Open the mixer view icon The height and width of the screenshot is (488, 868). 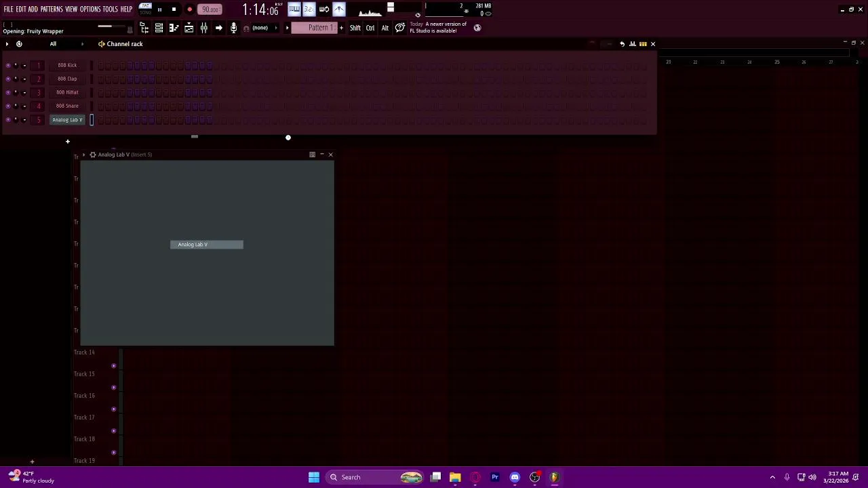[x=203, y=28]
